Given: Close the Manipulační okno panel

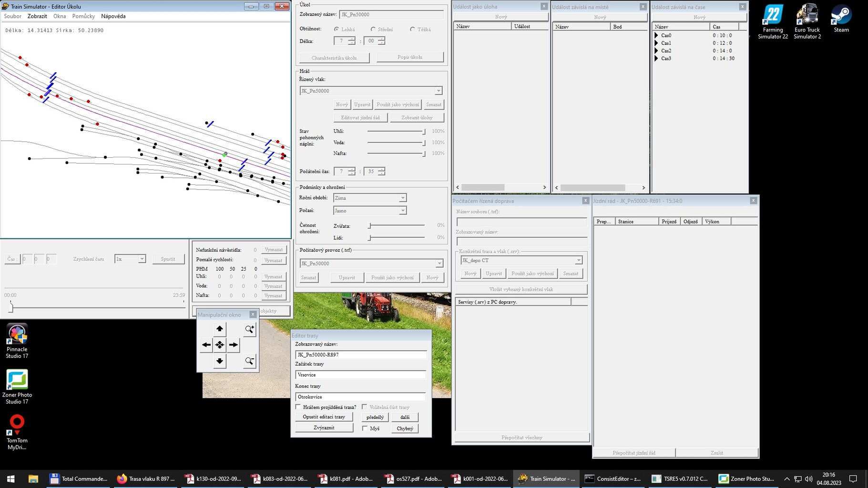Looking at the screenshot, I should (253, 315).
